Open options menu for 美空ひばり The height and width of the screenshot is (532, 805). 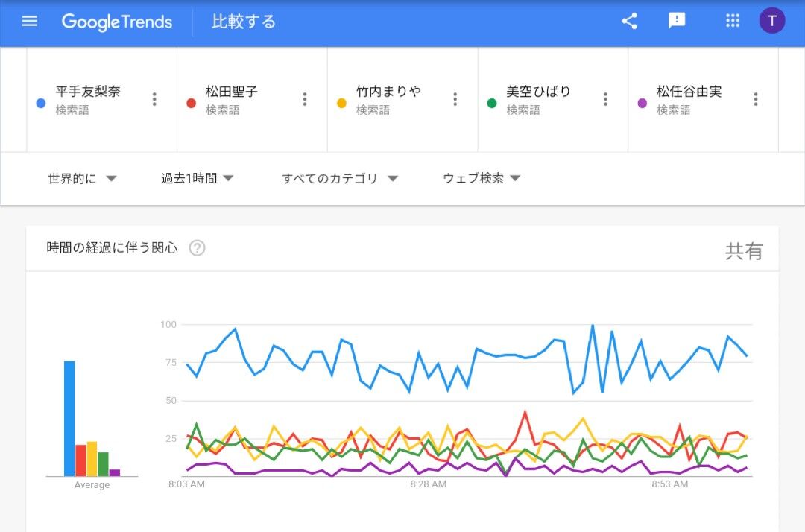pos(606,99)
